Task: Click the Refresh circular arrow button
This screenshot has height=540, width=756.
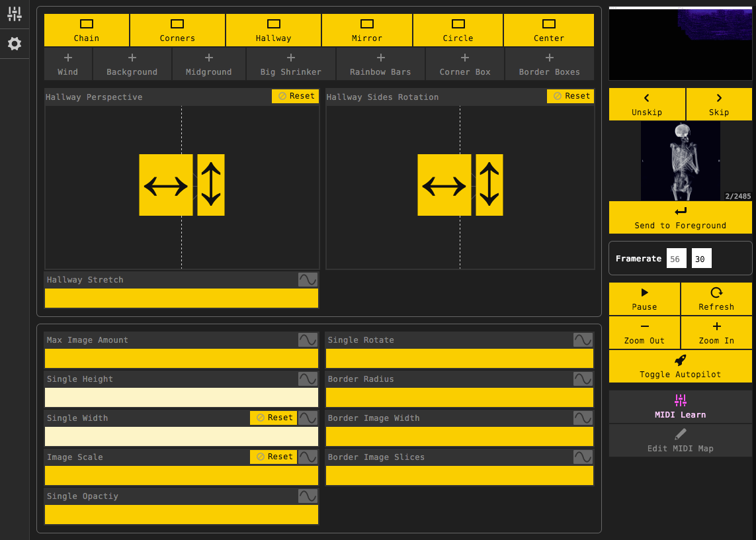Action: coord(716,298)
